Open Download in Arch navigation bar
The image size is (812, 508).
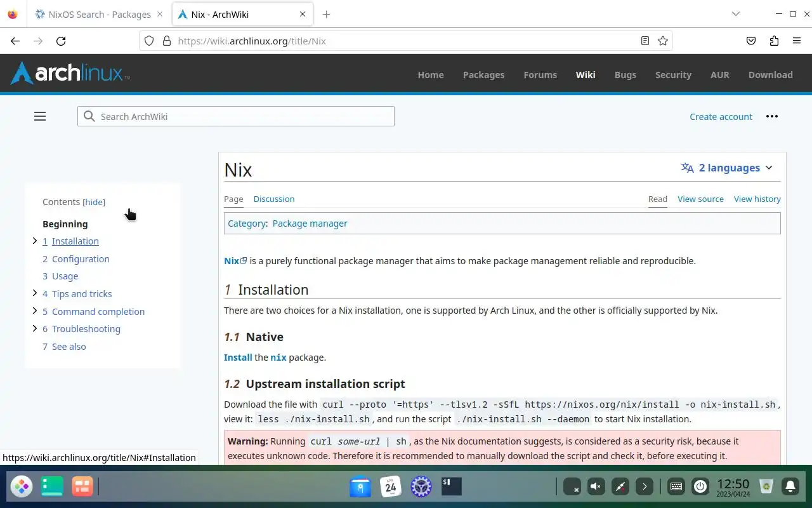771,74
